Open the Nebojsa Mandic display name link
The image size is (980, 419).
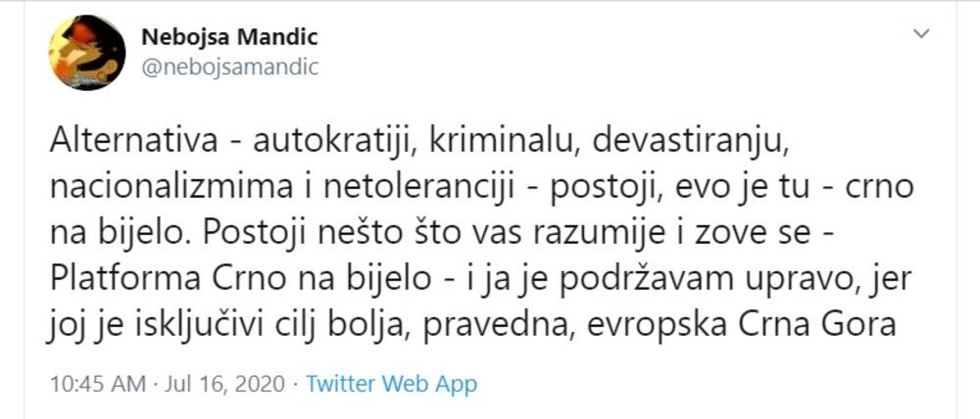click(229, 37)
